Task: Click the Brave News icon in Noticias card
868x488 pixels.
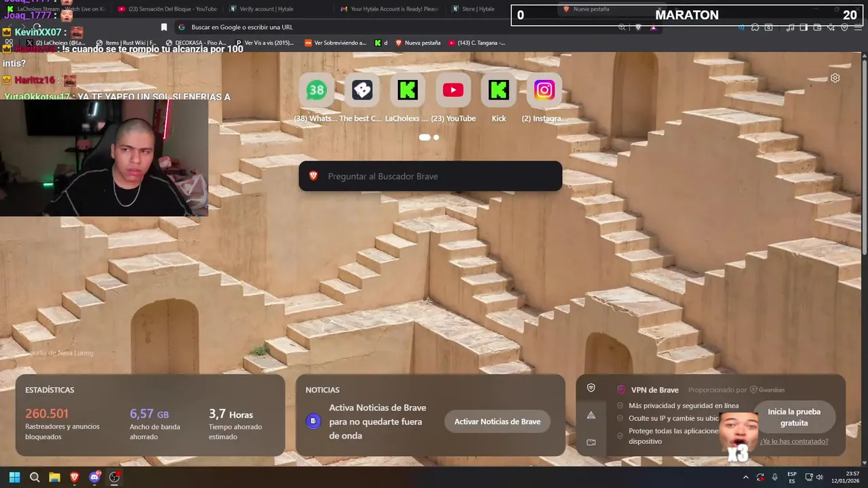Action: [313, 421]
